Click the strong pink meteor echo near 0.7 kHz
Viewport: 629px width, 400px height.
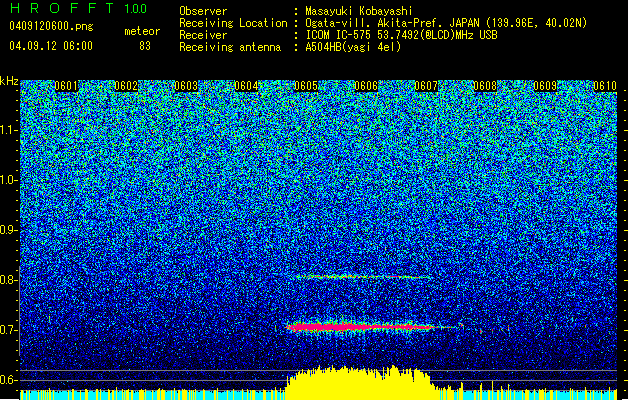pyautogui.click(x=361, y=327)
